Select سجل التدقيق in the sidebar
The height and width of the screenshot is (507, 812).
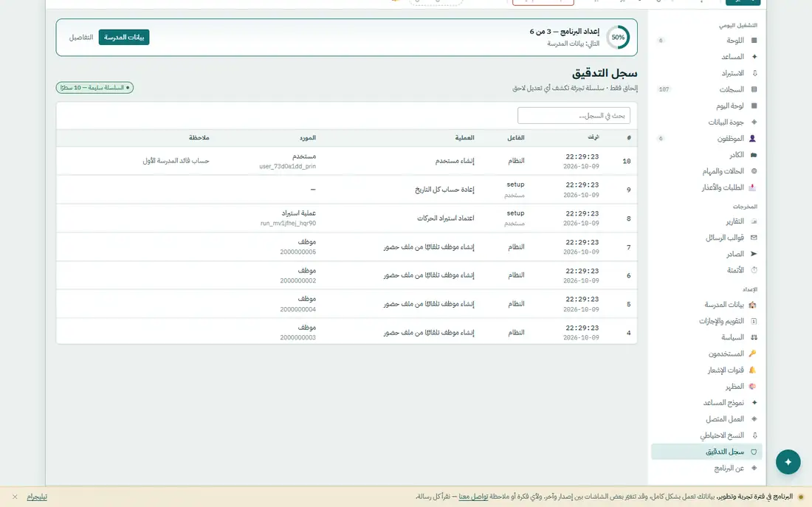point(706,452)
